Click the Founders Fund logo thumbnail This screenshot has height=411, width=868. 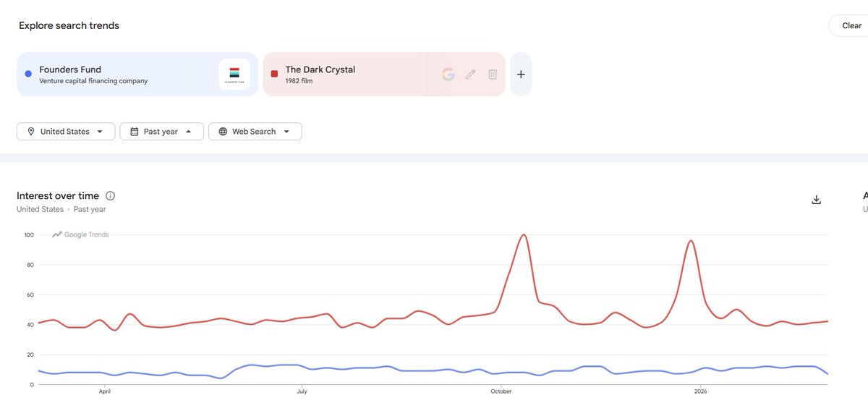[234, 75]
